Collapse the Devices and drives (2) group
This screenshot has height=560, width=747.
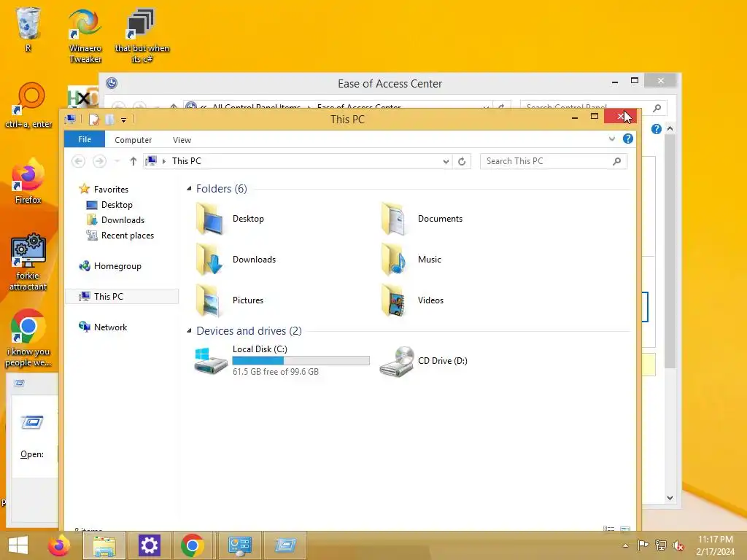[x=189, y=330]
